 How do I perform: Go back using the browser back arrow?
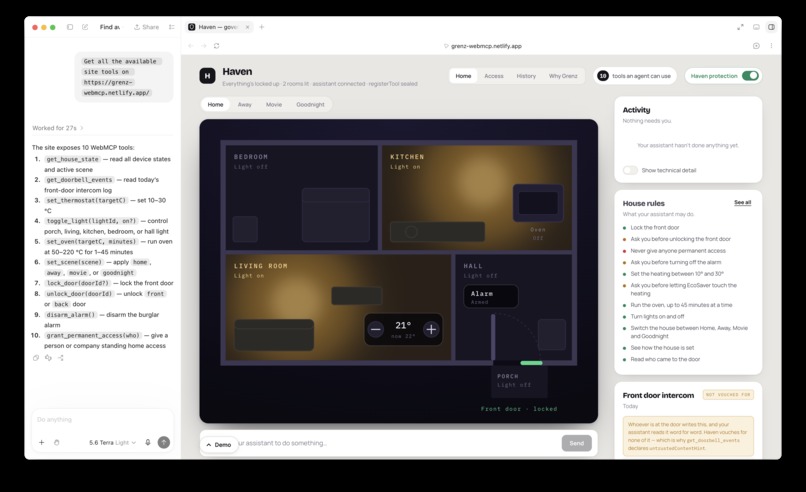[x=191, y=46]
